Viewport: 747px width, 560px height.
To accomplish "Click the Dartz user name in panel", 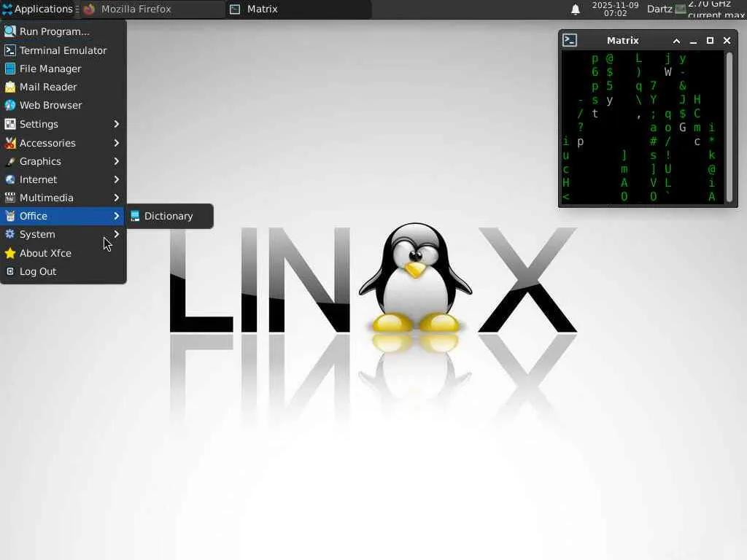I will (x=659, y=9).
